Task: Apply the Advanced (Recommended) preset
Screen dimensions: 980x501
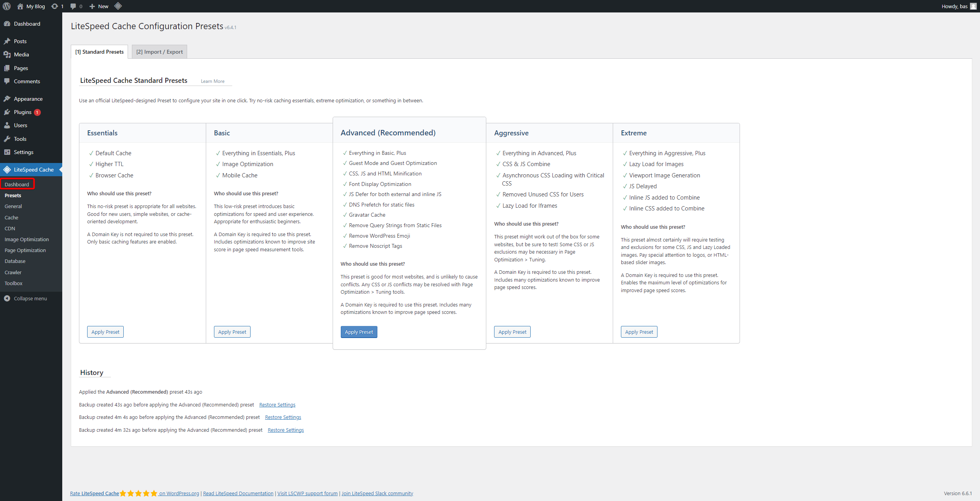Action: tap(358, 332)
